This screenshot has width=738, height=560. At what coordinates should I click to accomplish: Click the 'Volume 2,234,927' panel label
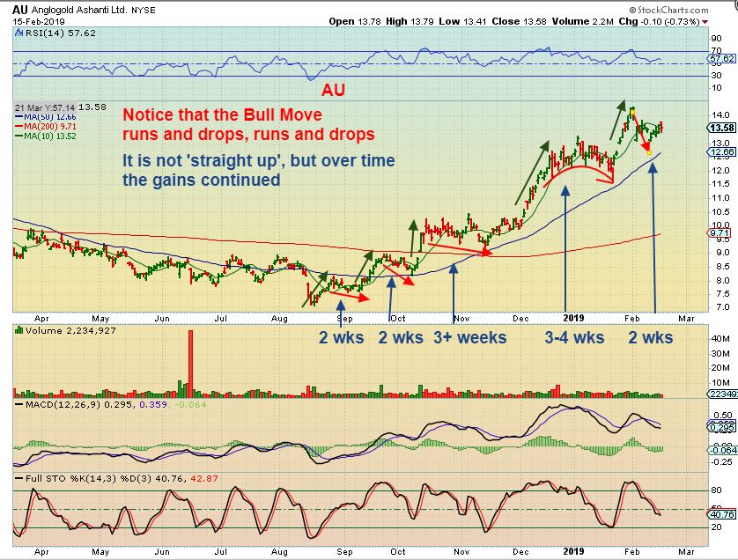[70, 331]
